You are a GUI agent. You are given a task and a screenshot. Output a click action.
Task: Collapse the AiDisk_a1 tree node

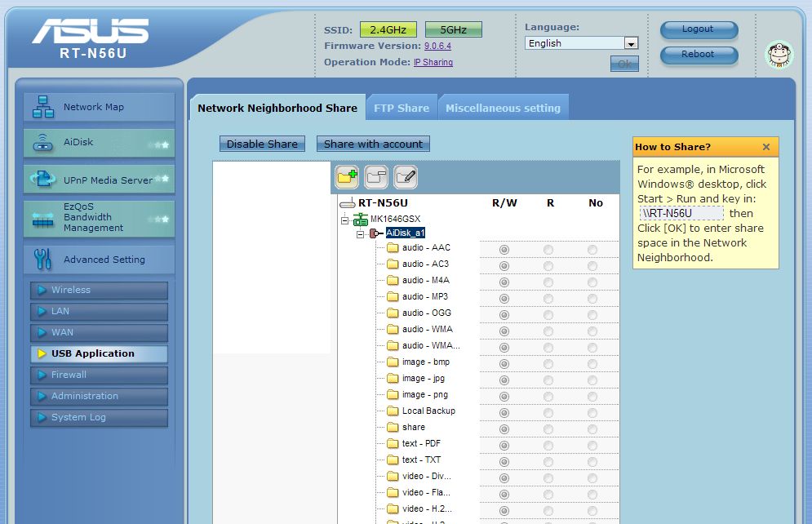tap(360, 233)
